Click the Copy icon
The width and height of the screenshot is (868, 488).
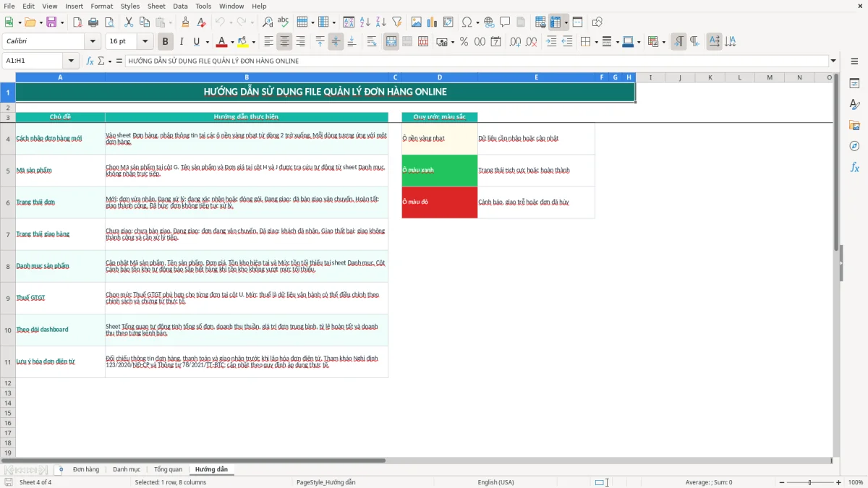pyautogui.click(x=145, y=22)
